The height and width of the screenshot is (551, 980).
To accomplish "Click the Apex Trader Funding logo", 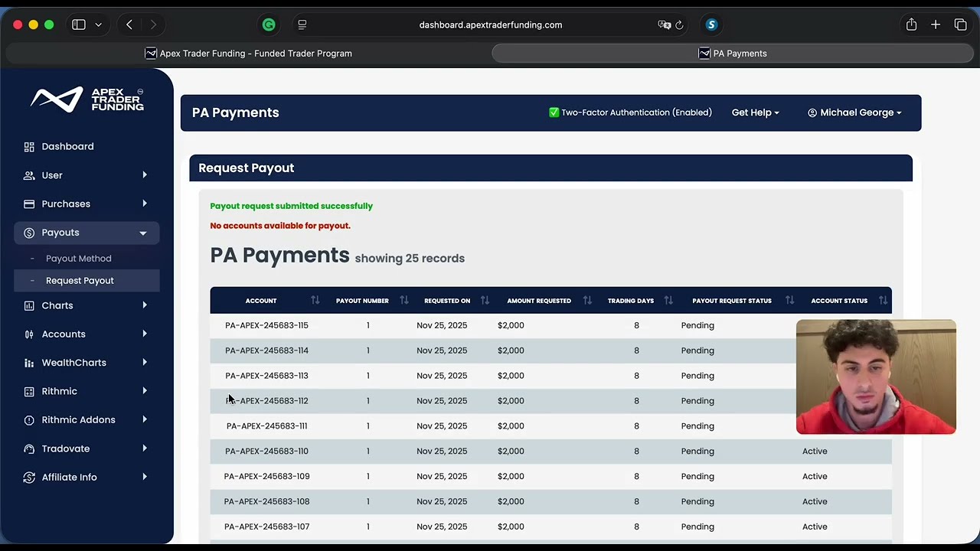I will pyautogui.click(x=87, y=99).
